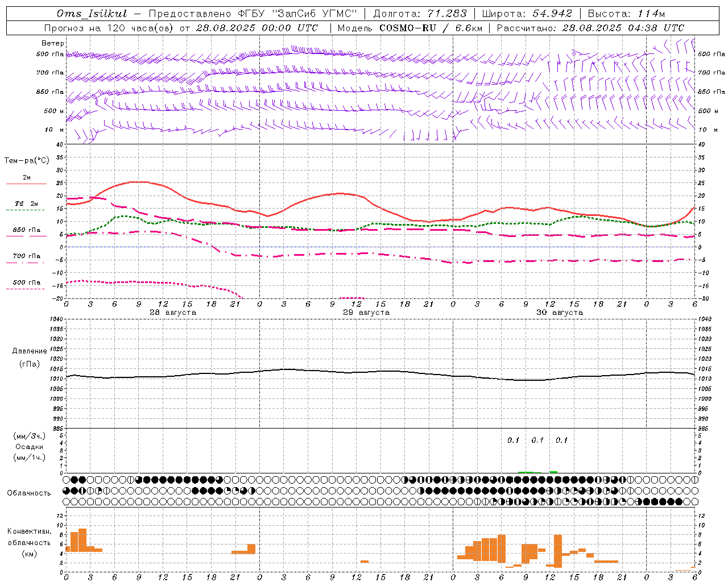
Task: Click the Тем-ра(°C) axis label
Action: click(27, 161)
